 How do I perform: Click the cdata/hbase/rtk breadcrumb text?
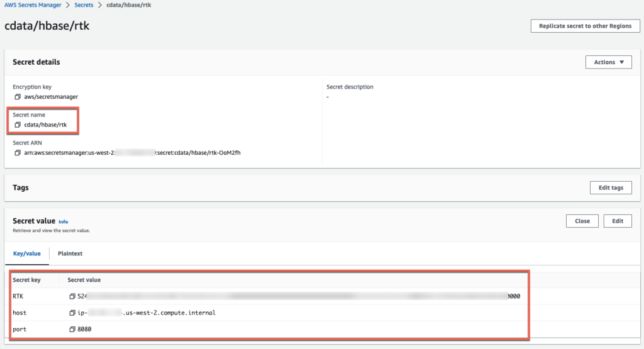128,5
